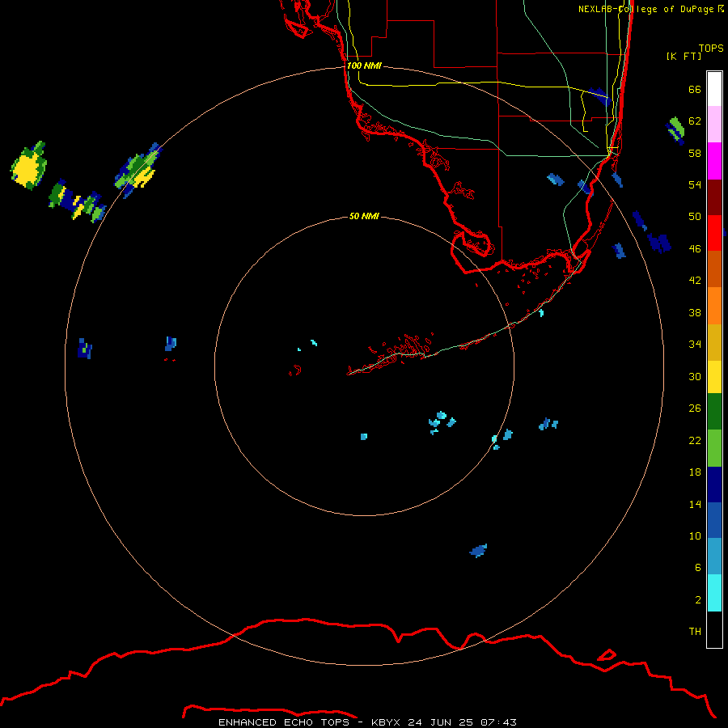This screenshot has width=728, height=728.
Task: Click the white swatch in the tops legend
Action: point(714,89)
